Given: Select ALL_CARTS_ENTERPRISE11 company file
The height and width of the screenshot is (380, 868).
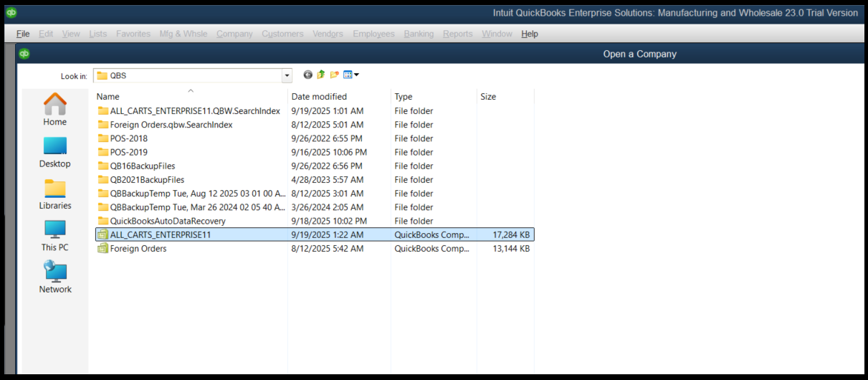Looking at the screenshot, I should [160, 234].
